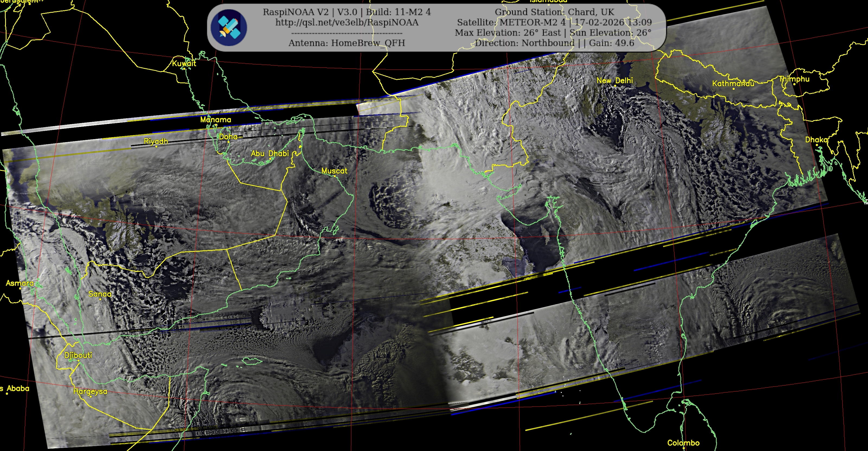Click the Ground Station Chard, UK text
The image size is (868, 451).
coord(554,12)
